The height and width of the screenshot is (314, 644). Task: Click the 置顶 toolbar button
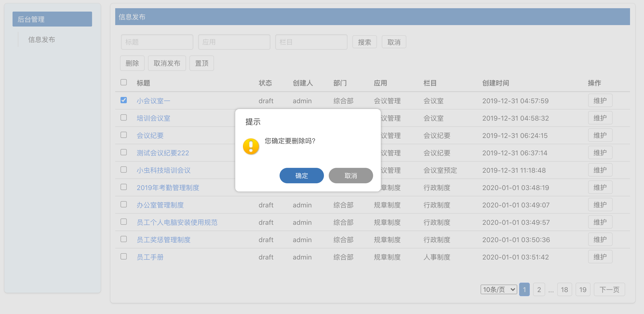point(201,63)
